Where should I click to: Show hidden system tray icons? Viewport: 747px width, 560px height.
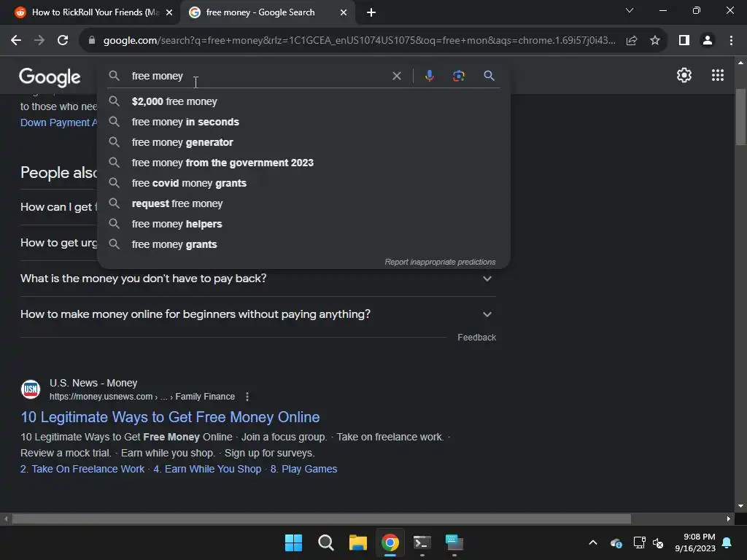tap(593, 542)
